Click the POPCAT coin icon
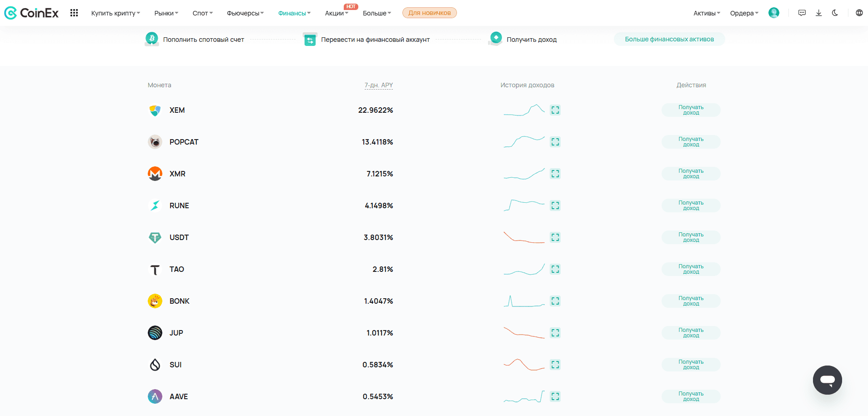The height and width of the screenshot is (416, 868). click(155, 142)
